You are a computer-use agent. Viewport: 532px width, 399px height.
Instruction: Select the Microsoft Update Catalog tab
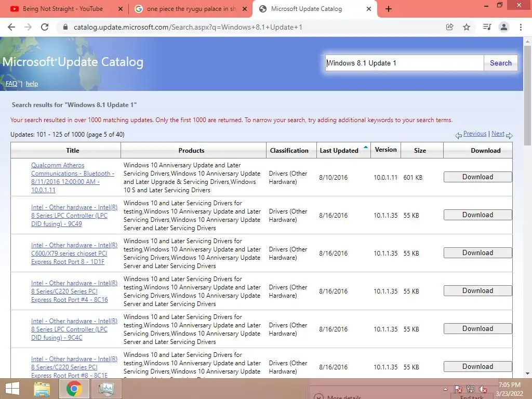tap(307, 9)
